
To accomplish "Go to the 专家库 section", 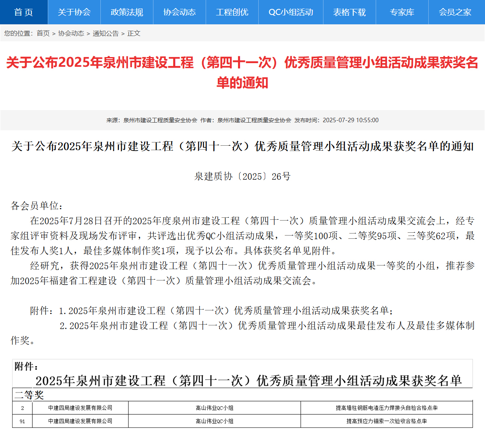I will click(402, 12).
